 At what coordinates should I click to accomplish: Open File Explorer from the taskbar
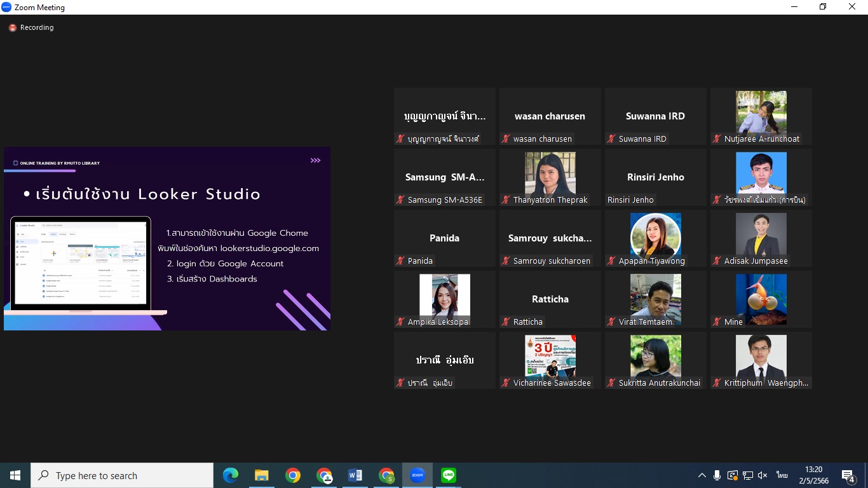[261, 475]
